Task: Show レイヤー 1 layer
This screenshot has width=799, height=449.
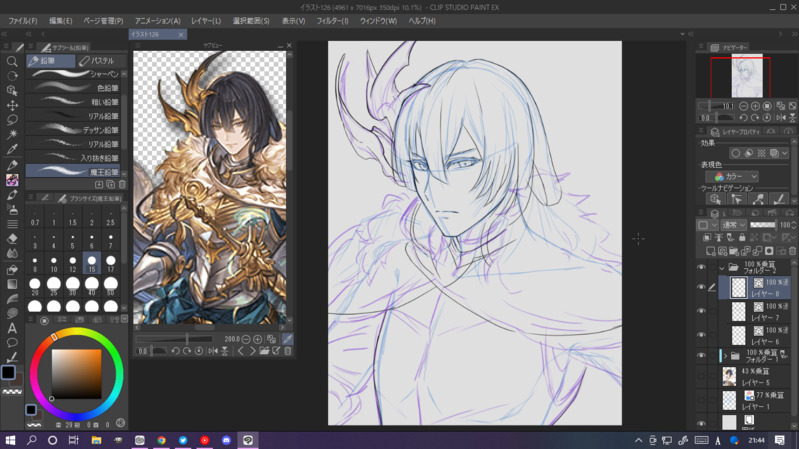Action: point(701,400)
